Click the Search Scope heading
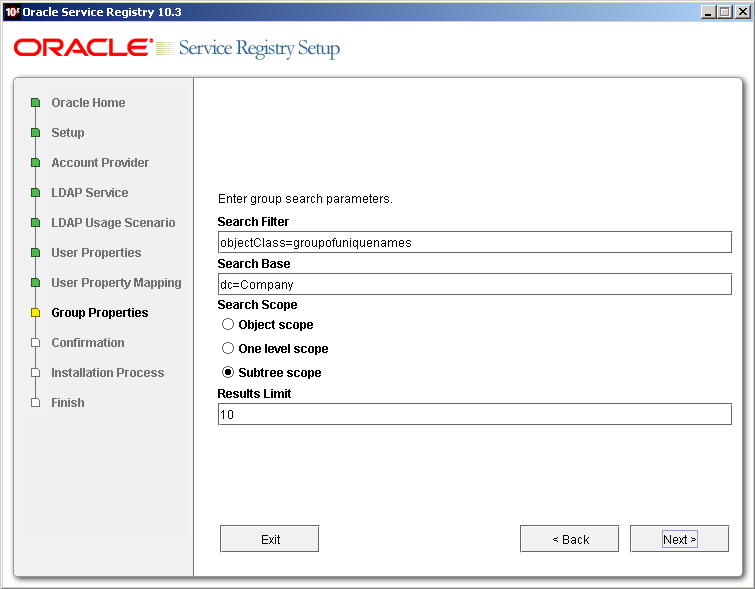 point(257,305)
